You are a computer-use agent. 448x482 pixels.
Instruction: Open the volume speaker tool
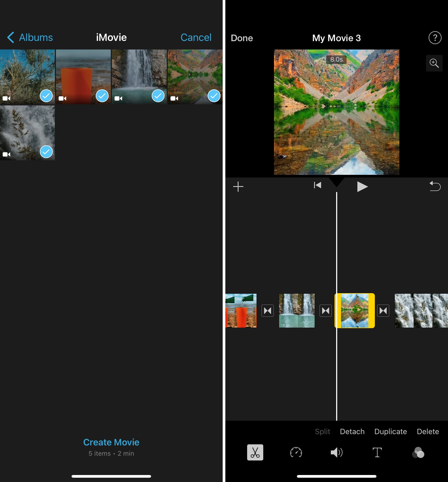(336, 452)
